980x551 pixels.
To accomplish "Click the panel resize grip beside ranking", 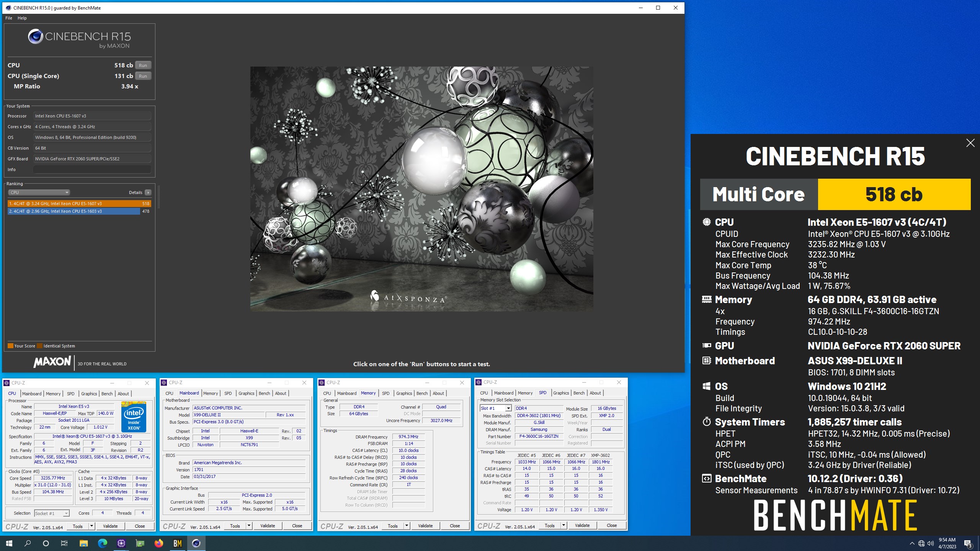I will 158,197.
